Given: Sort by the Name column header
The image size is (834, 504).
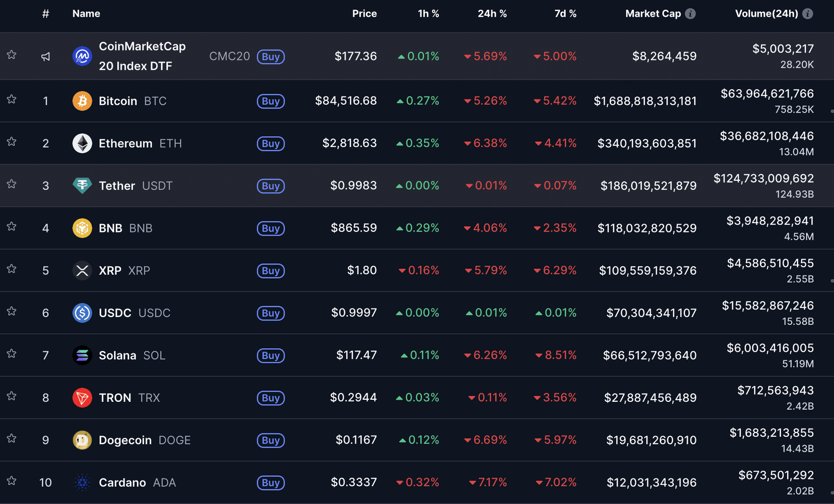Looking at the screenshot, I should (x=86, y=14).
